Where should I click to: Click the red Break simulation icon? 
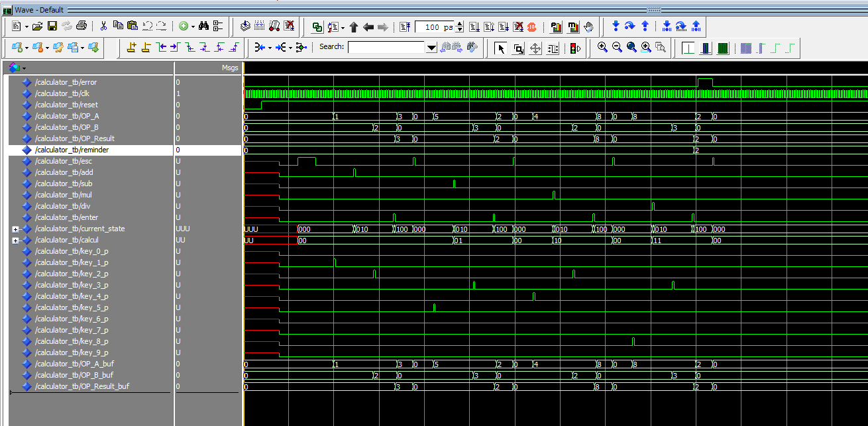pyautogui.click(x=532, y=27)
